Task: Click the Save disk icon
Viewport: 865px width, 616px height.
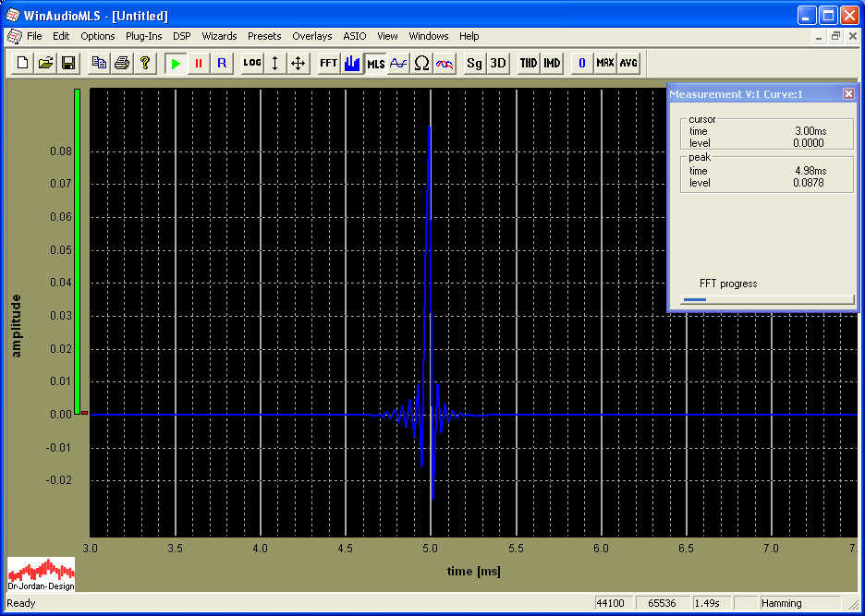Action: coord(68,63)
